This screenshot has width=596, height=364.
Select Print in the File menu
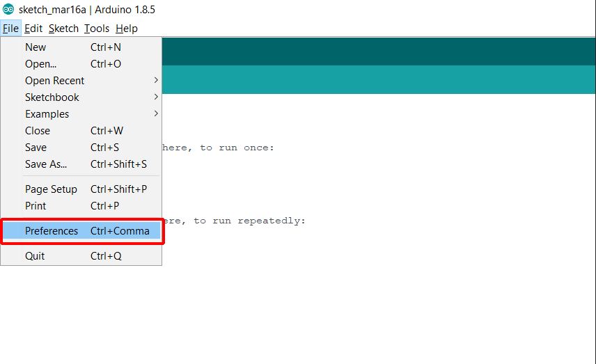click(x=81, y=206)
